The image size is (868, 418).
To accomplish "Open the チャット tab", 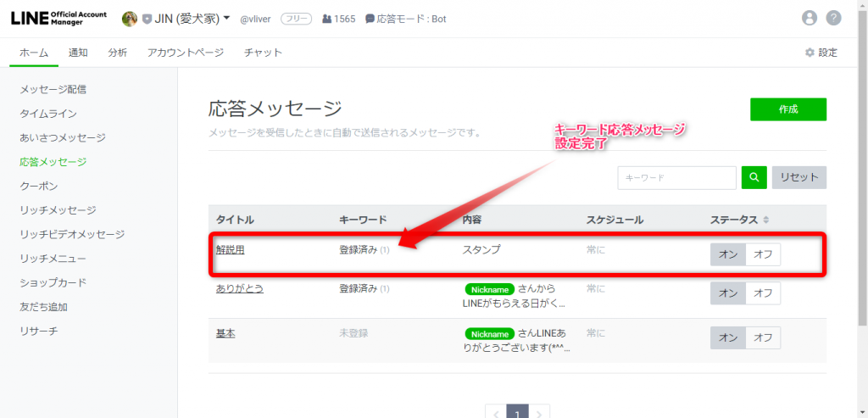I will (263, 53).
